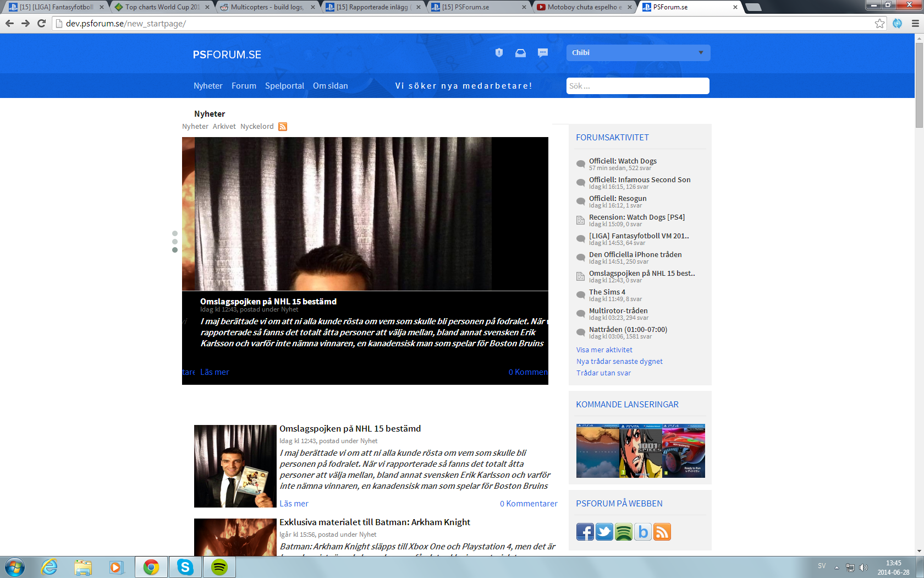Switch to Rapporterade inlägg tab
Image resolution: width=924 pixels, height=578 pixels.
[373, 7]
